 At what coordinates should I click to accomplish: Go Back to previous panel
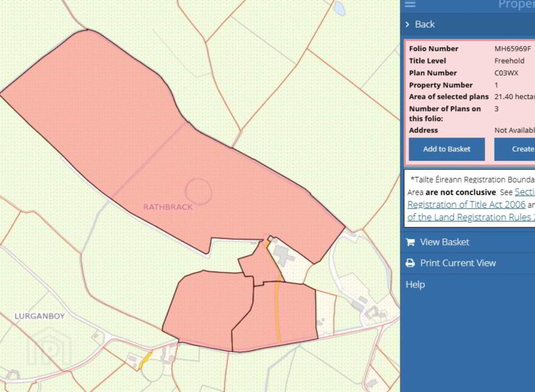pyautogui.click(x=424, y=24)
